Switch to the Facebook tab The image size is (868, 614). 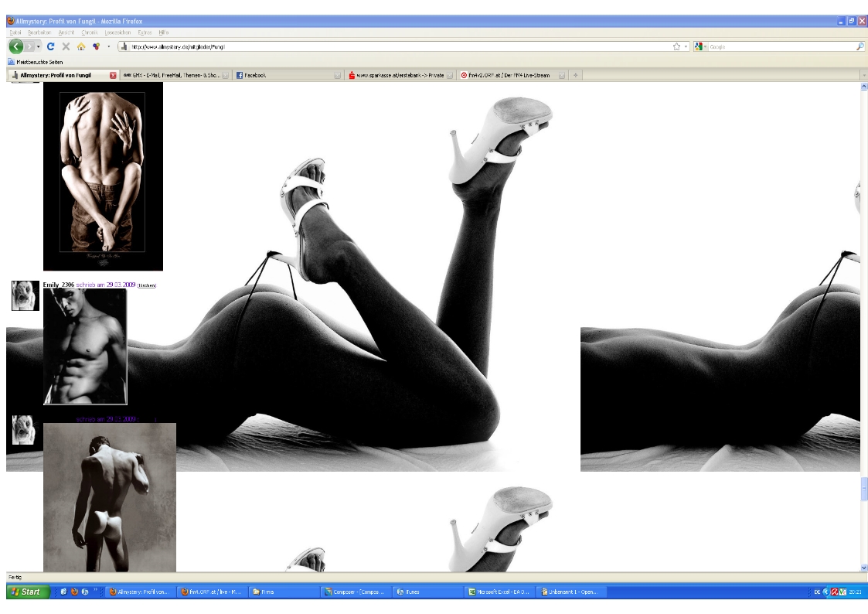(288, 75)
